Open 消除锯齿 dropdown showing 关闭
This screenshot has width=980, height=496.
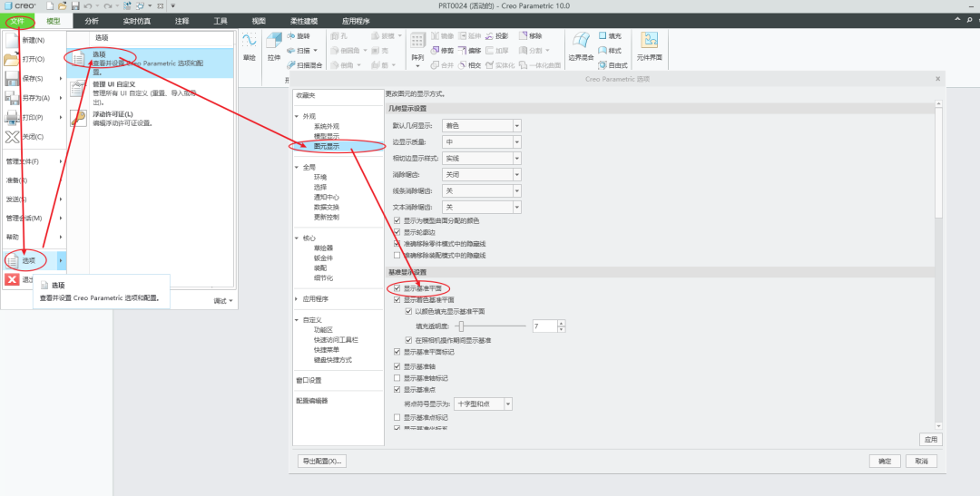coord(481,174)
